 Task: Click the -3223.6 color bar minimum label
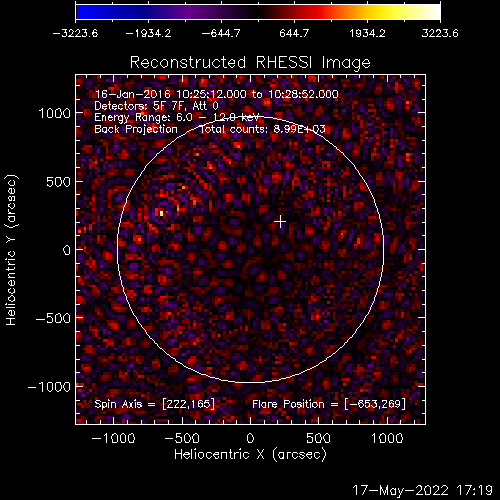(75, 33)
